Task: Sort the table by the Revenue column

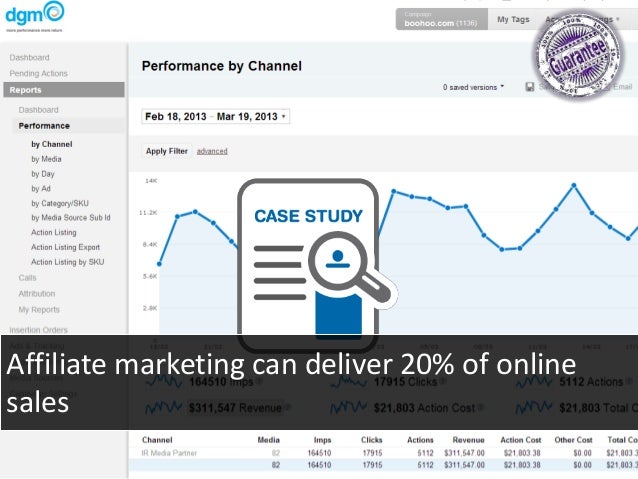Action: [468, 440]
